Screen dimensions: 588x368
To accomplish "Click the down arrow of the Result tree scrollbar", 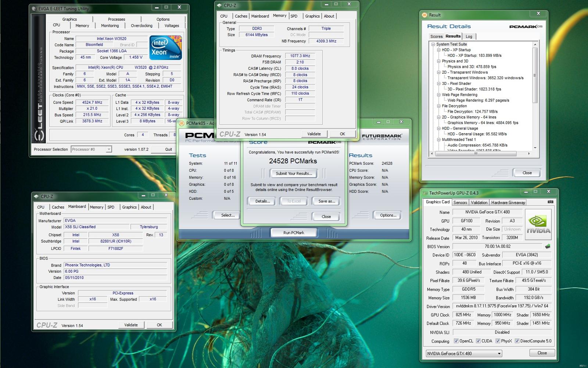I will click(x=535, y=148).
